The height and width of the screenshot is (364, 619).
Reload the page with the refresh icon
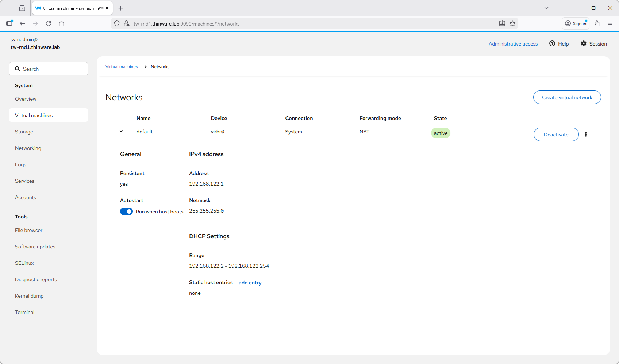49,23
